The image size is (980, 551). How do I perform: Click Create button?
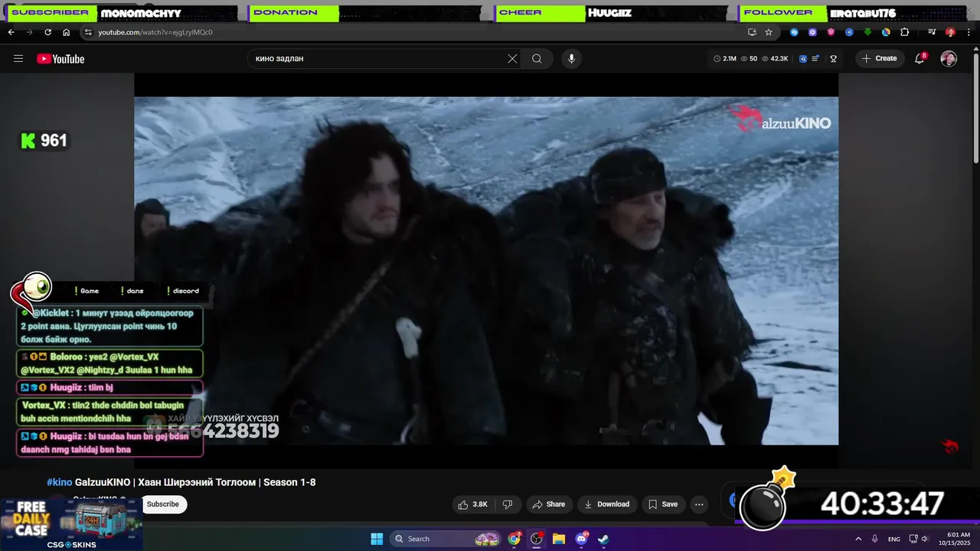pos(879,59)
